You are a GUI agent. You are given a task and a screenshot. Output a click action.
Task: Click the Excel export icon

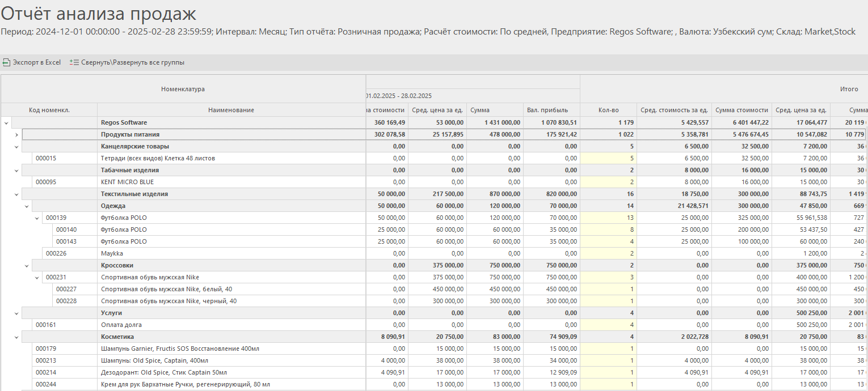(x=6, y=62)
